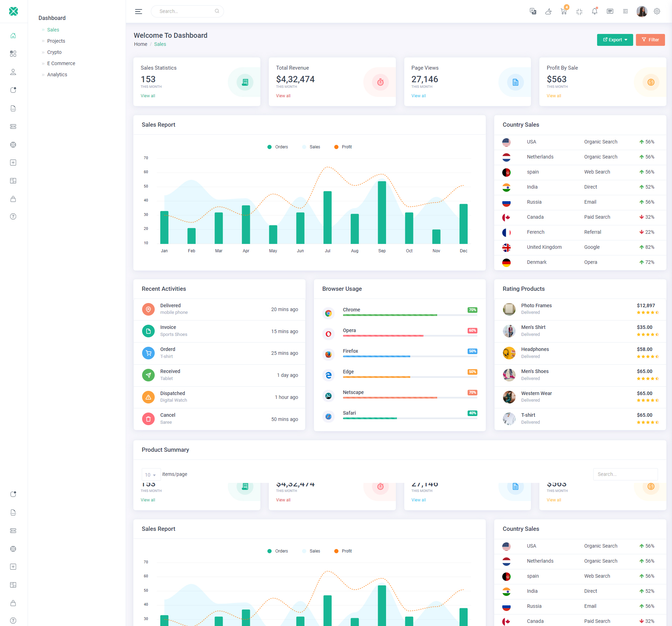The height and width of the screenshot is (626, 672).
Task: Open the notifications bell
Action: (x=594, y=11)
